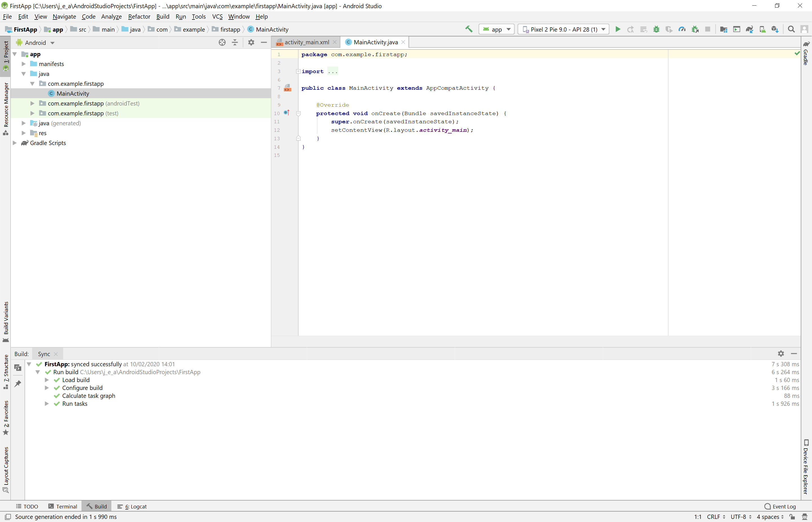The image size is (812, 522).
Task: Click the UTF-8 encoding status item
Action: coord(741,517)
